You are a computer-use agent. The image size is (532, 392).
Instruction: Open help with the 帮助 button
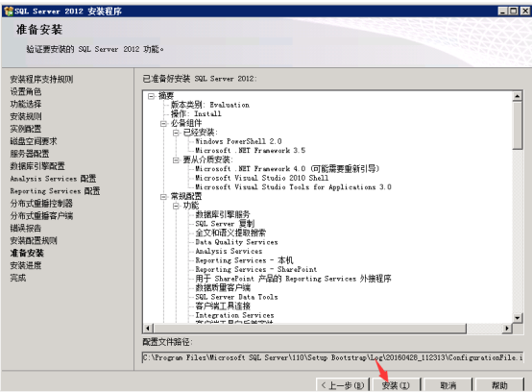[x=499, y=385]
